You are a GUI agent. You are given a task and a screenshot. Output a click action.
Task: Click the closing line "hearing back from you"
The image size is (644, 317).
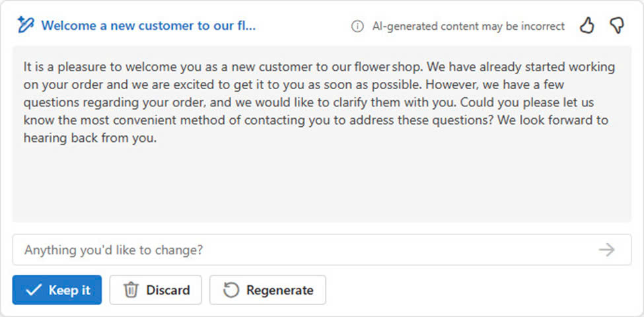point(89,139)
